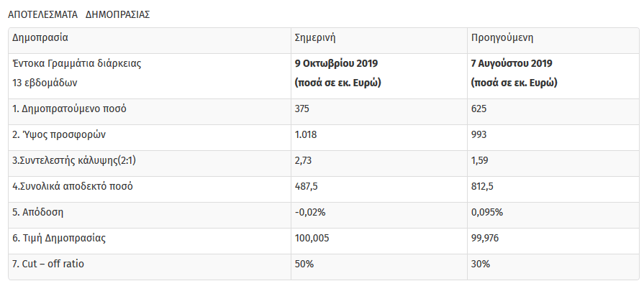Click the Συντελεστής κάλυψης row label

click(74, 160)
